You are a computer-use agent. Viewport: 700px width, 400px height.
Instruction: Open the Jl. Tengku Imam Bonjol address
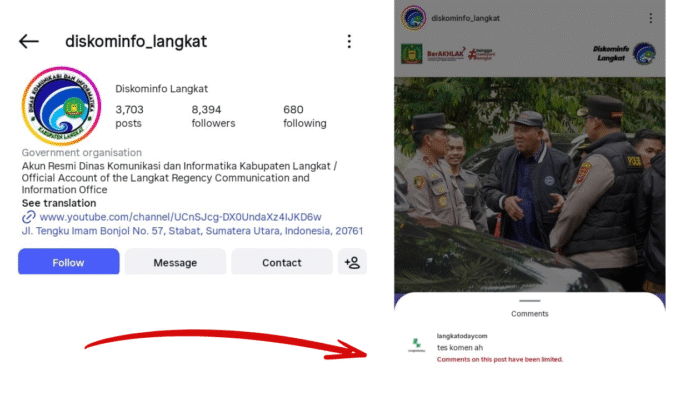point(192,231)
